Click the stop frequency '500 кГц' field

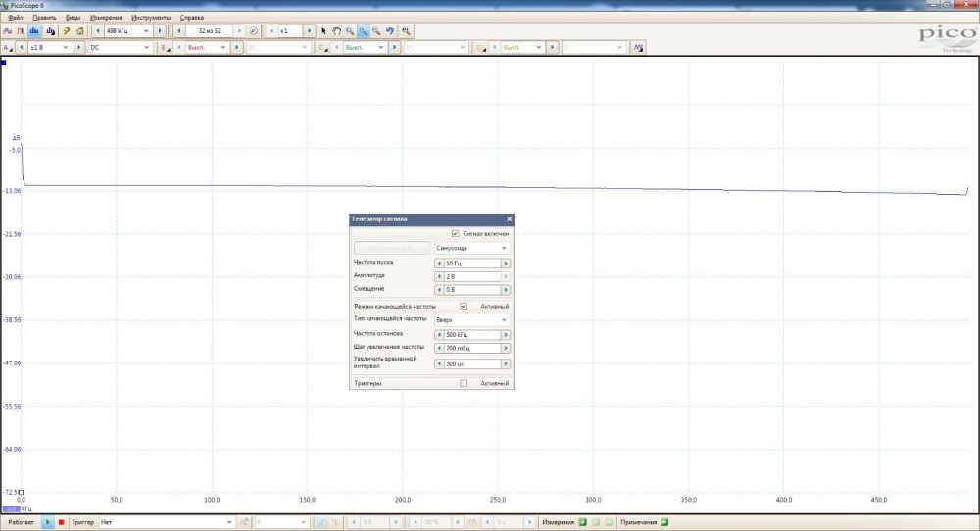pyautogui.click(x=471, y=335)
